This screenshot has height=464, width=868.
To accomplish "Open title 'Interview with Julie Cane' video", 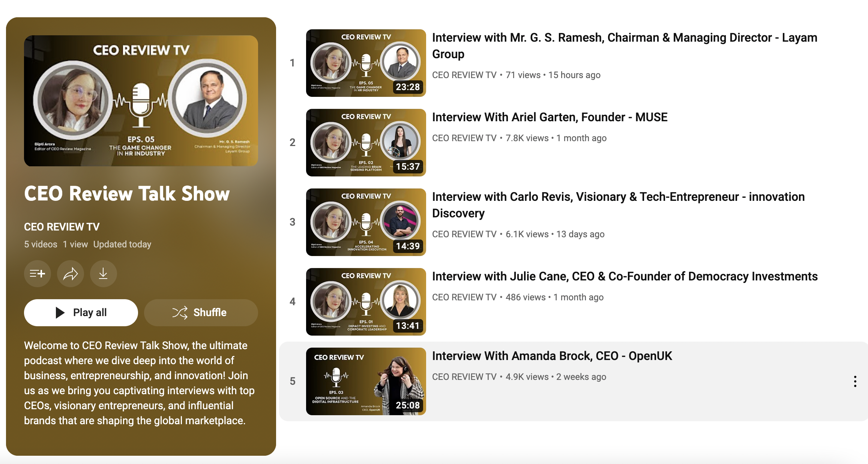I will 625,276.
